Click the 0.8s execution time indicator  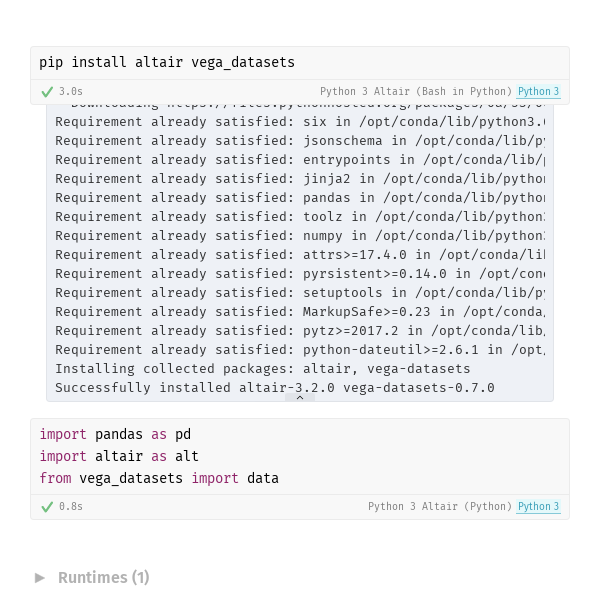pyautogui.click(x=71, y=506)
